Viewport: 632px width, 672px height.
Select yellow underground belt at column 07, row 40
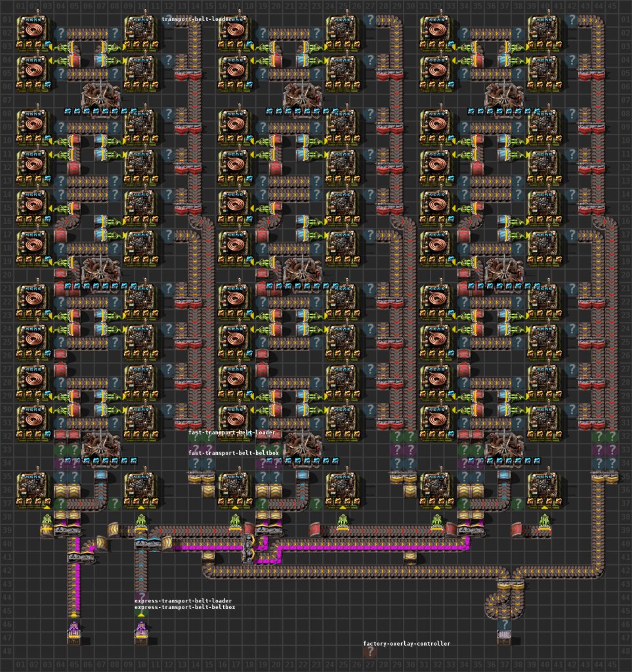point(101,544)
